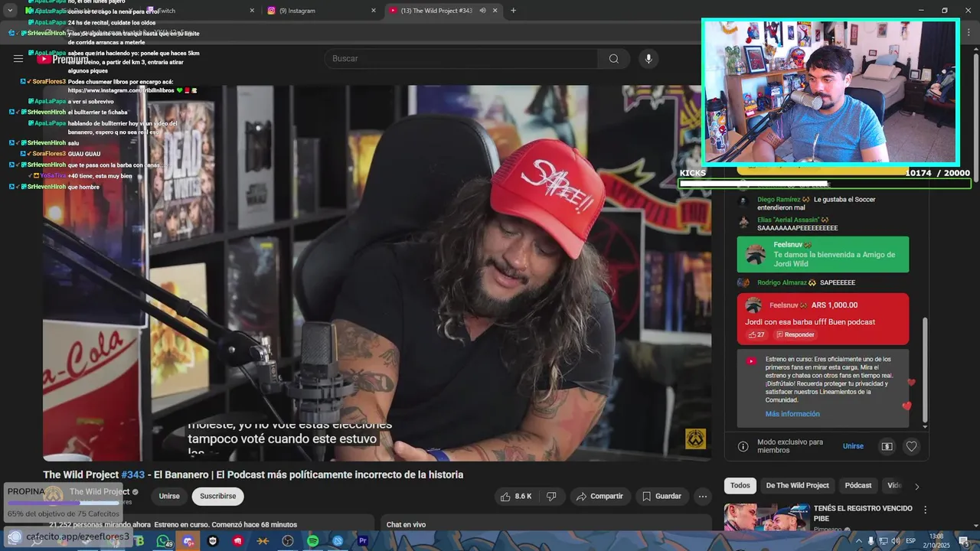Open the browser tab search dropdown
The height and width of the screenshot is (551, 980).
10,11
